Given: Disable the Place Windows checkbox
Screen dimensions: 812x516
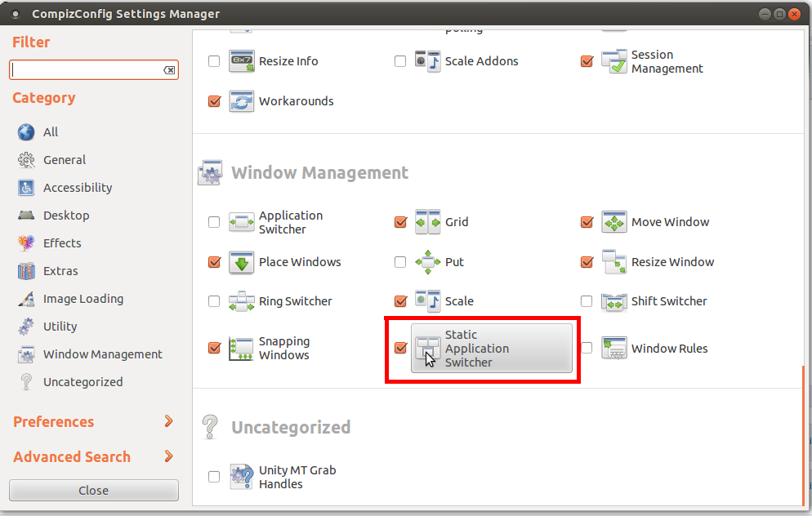Looking at the screenshot, I should coord(214,262).
